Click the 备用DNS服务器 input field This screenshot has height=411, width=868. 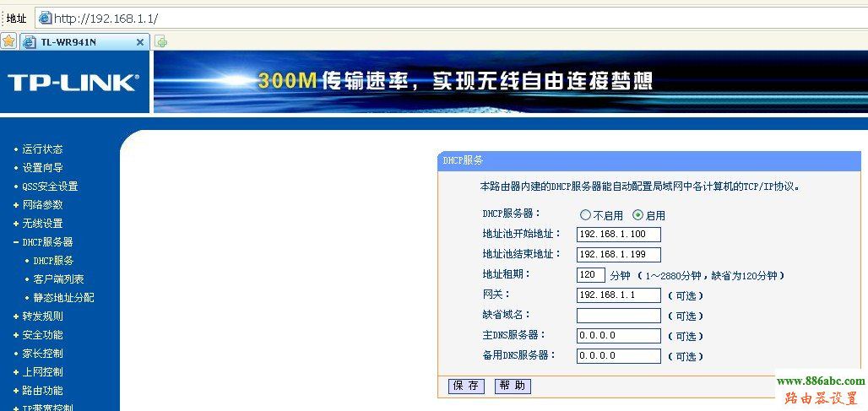click(618, 355)
